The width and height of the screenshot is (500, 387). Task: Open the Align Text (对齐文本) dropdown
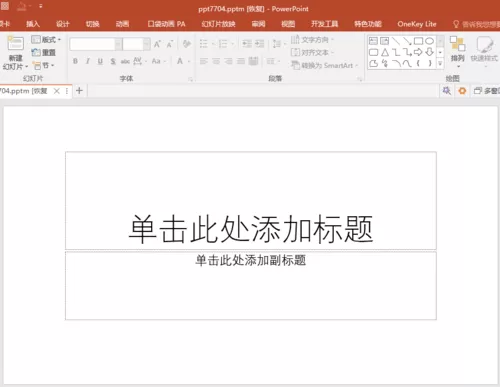pyautogui.click(x=312, y=52)
